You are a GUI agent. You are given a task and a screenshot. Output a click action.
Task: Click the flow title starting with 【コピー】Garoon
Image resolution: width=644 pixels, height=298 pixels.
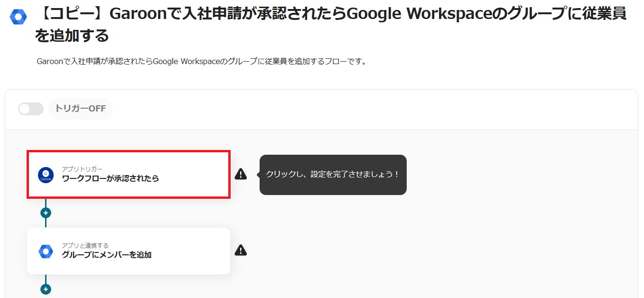[x=331, y=25]
